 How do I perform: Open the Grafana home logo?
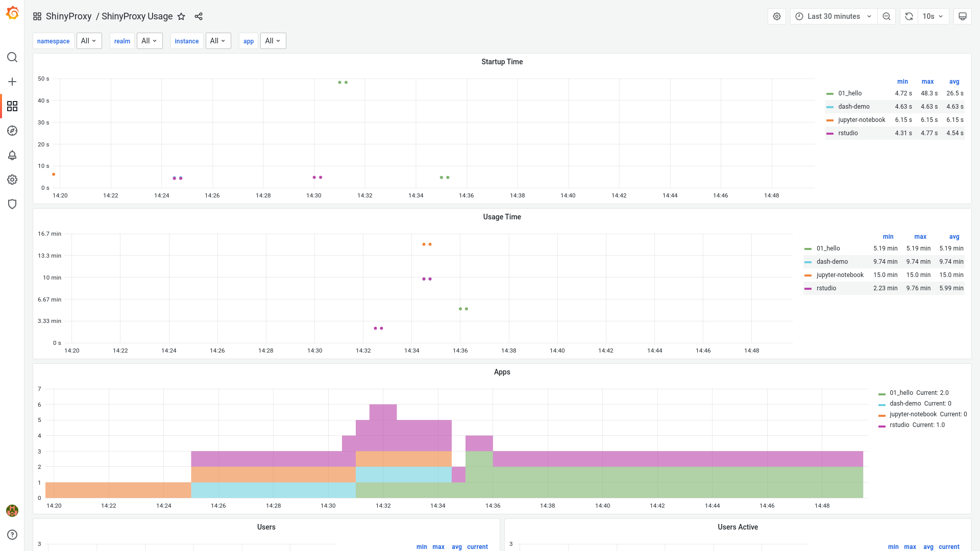12,13
